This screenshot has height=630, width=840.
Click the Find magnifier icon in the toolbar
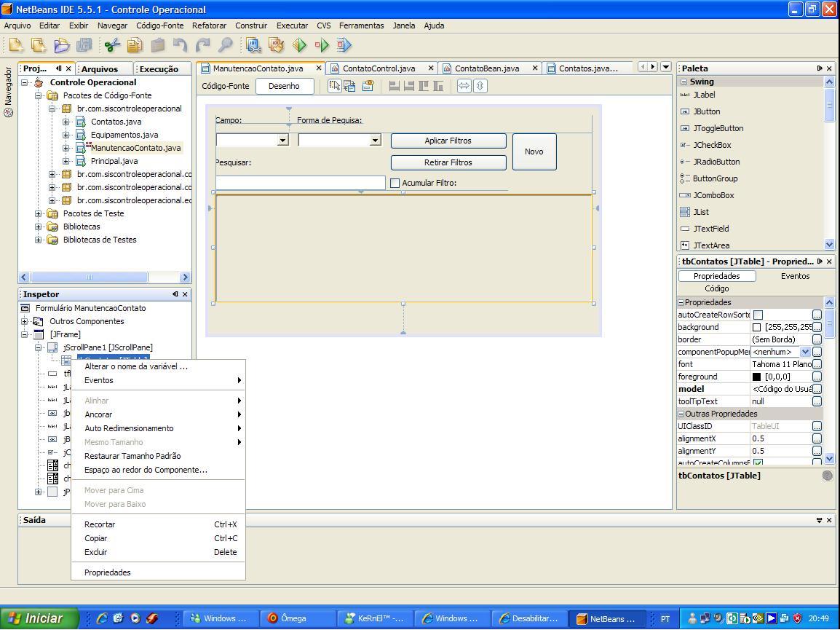tap(225, 46)
